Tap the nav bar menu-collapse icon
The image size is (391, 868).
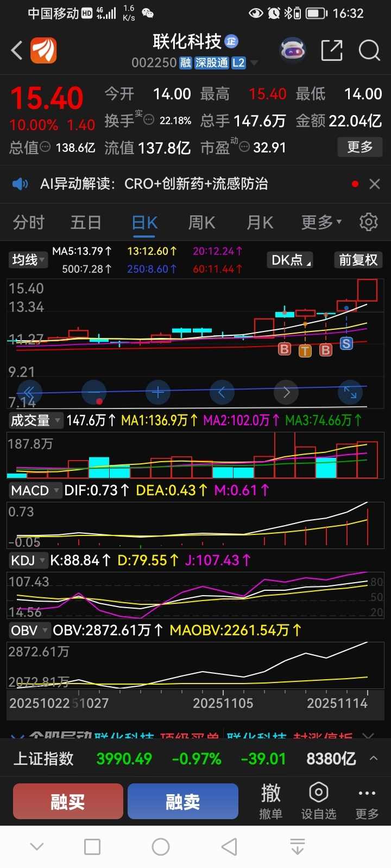coord(298,847)
